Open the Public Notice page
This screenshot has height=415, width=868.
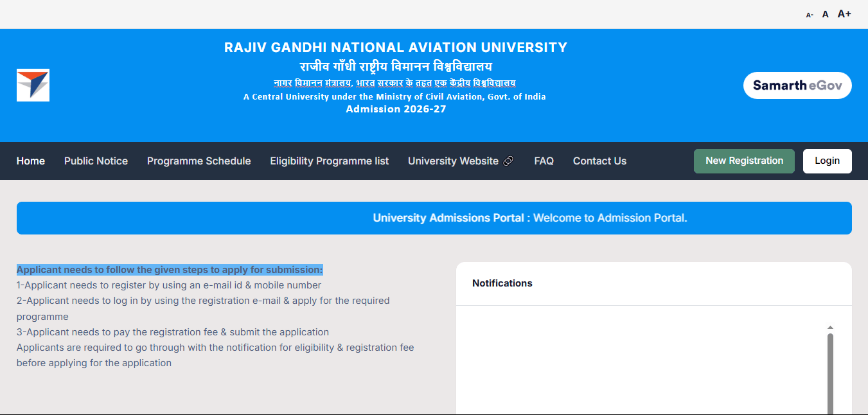pos(96,161)
